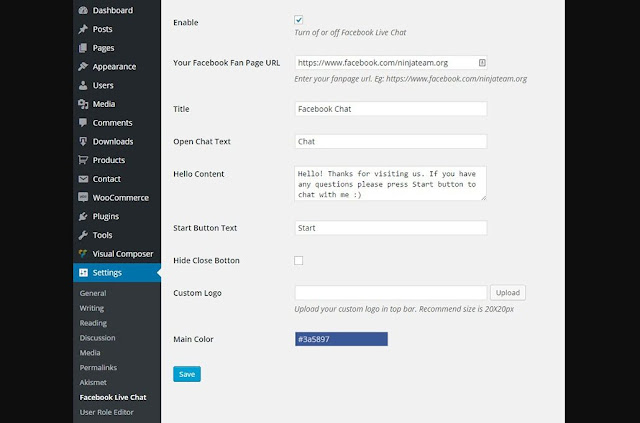The width and height of the screenshot is (640, 423).
Task: Click the 'Upload your custom logo' hint text
Action: pos(404,309)
